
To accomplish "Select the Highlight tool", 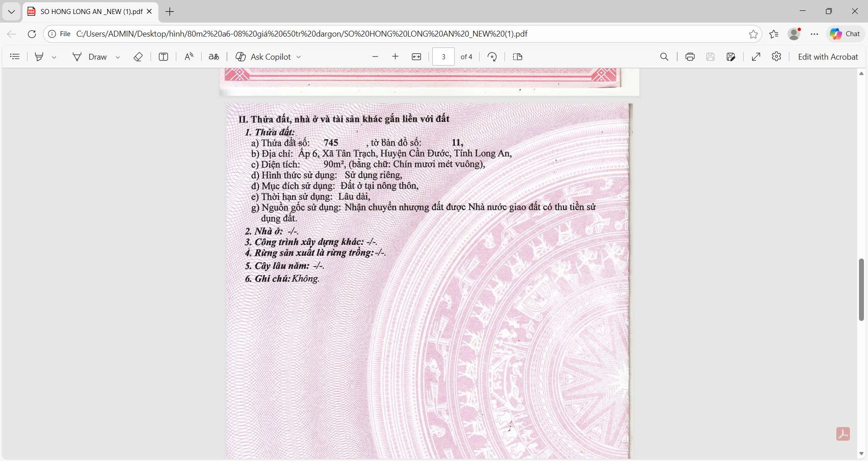I will [39, 56].
